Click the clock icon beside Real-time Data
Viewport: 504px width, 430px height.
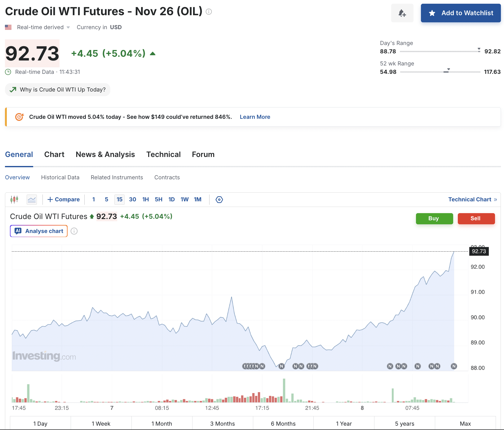pos(8,72)
